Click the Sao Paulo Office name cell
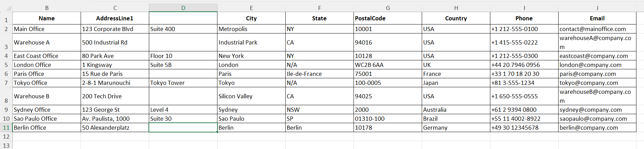 pos(47,119)
